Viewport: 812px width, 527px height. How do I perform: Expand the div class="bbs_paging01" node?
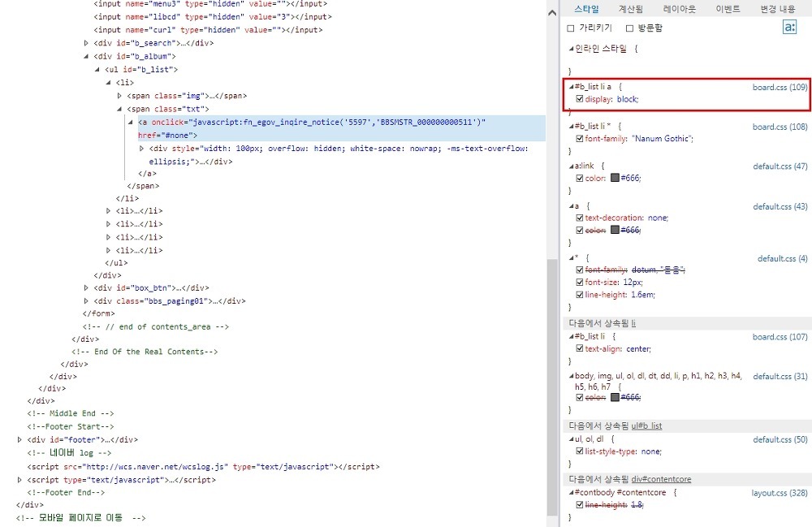pos(86,300)
